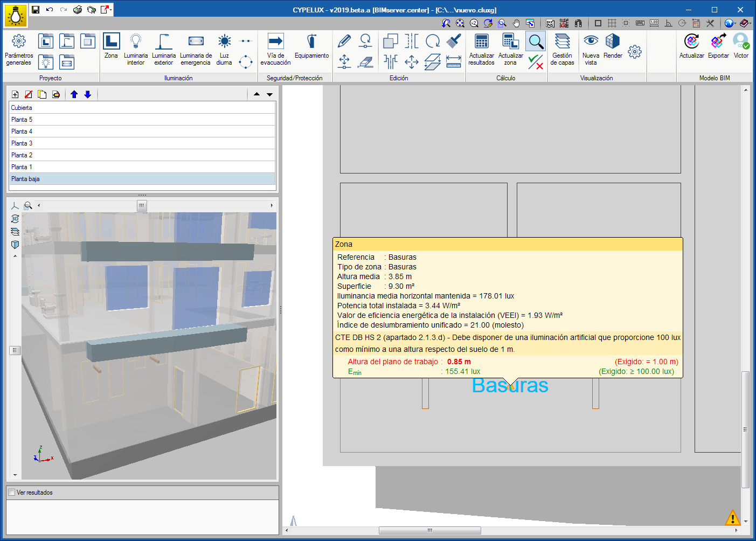Click the Basuras zone label
Image resolution: width=756 pixels, height=541 pixels.
(510, 386)
